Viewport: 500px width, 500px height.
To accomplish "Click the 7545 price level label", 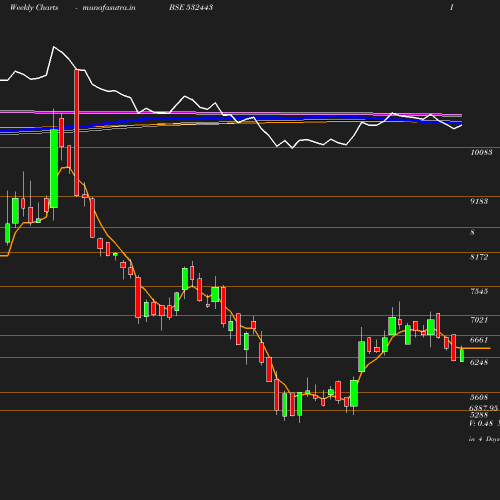I will point(479,291).
